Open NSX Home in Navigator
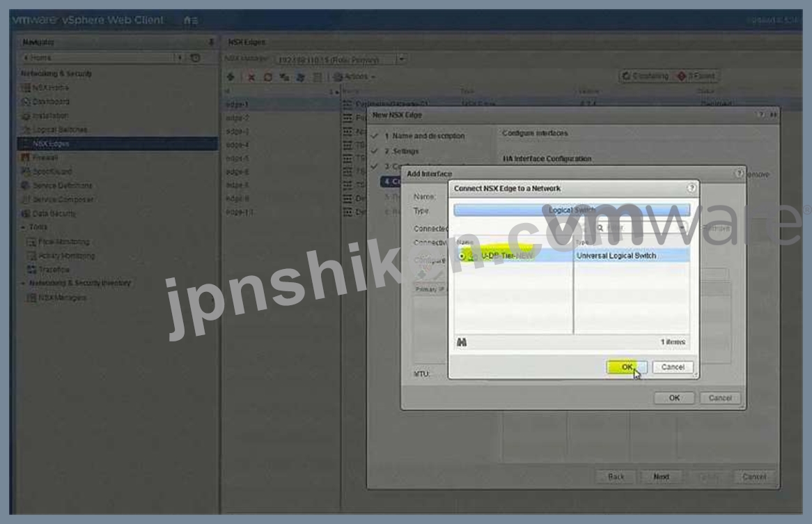Image resolution: width=812 pixels, height=524 pixels. tap(49, 88)
